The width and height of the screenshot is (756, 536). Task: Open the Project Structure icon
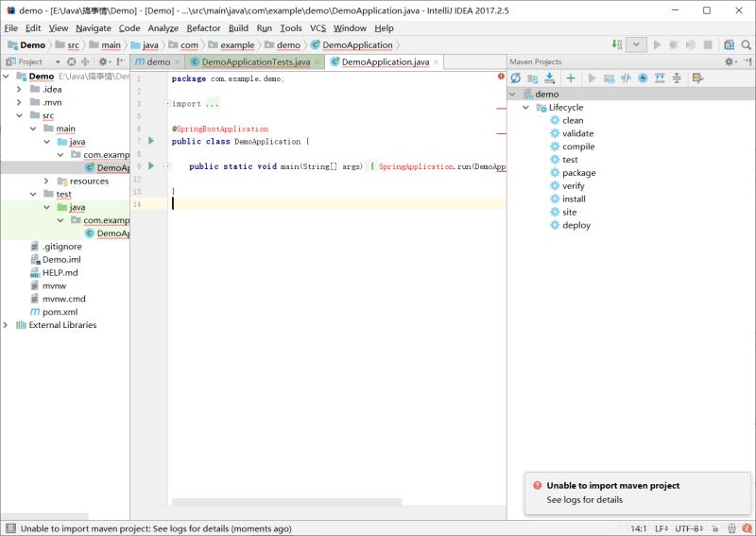click(729, 44)
